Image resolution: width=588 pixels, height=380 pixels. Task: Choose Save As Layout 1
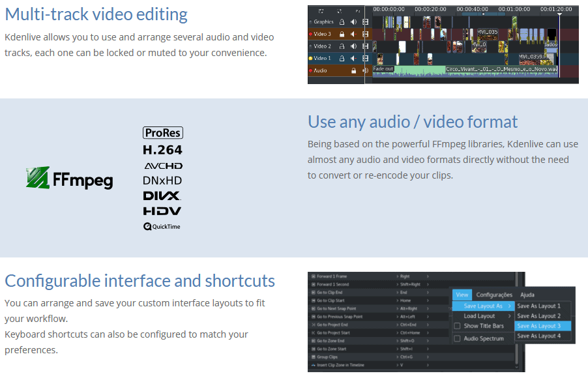coord(543,306)
